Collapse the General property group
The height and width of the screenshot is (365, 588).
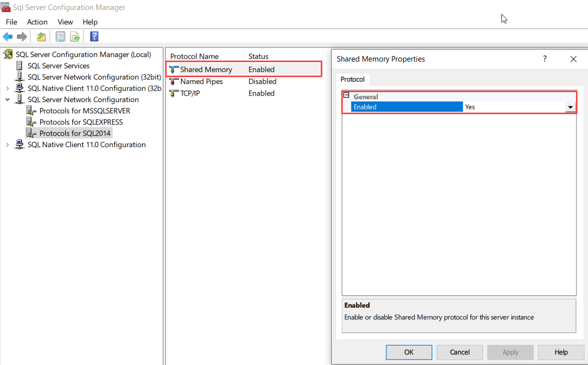(x=346, y=95)
